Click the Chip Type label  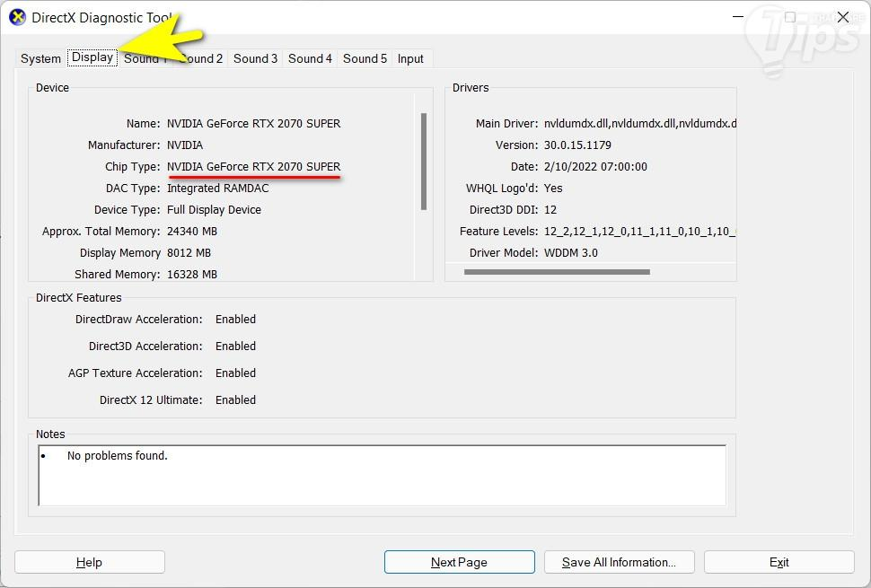pyautogui.click(x=132, y=167)
